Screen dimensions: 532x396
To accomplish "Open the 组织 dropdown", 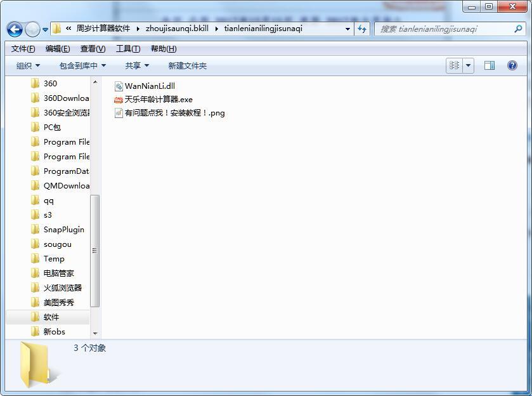I will tap(28, 65).
